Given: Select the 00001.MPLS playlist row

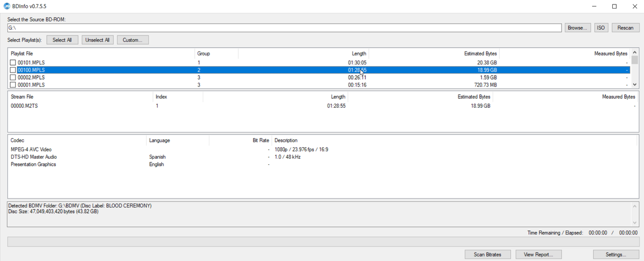Looking at the screenshot, I should coord(319,85).
